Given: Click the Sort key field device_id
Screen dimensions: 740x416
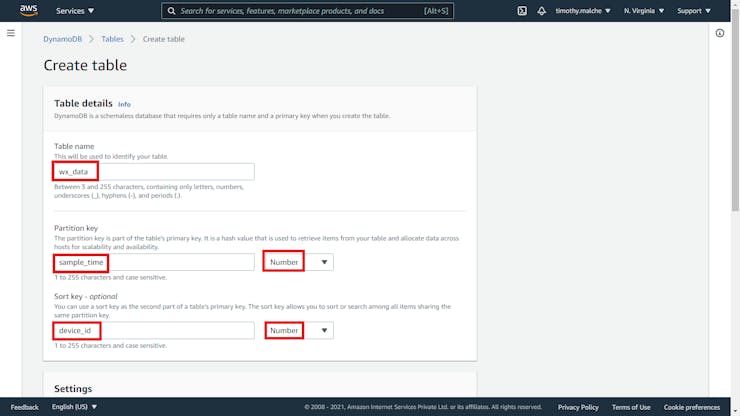Looking at the screenshot, I should 154,331.
